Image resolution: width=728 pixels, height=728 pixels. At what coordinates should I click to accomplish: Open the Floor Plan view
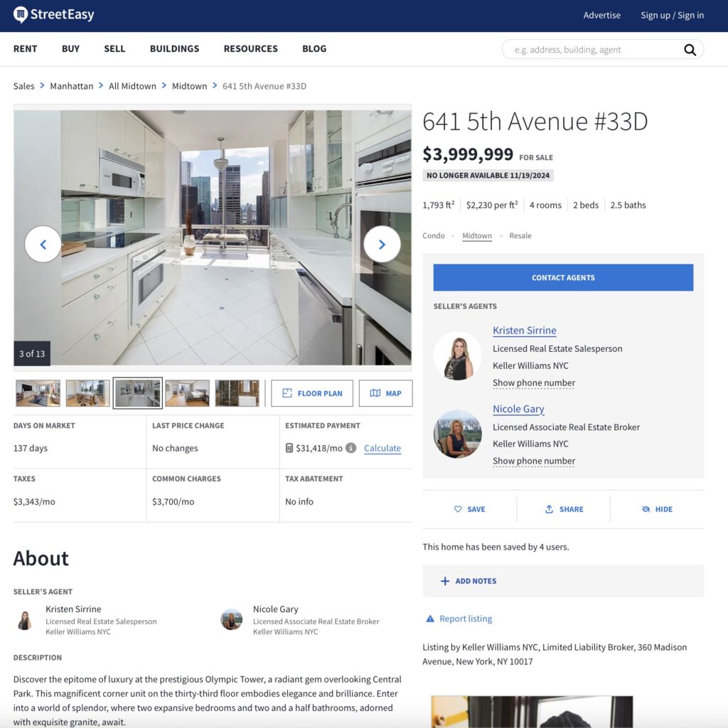(312, 393)
